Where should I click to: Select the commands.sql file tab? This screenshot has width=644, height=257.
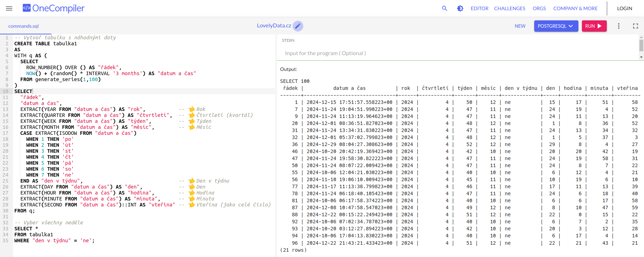(24, 26)
